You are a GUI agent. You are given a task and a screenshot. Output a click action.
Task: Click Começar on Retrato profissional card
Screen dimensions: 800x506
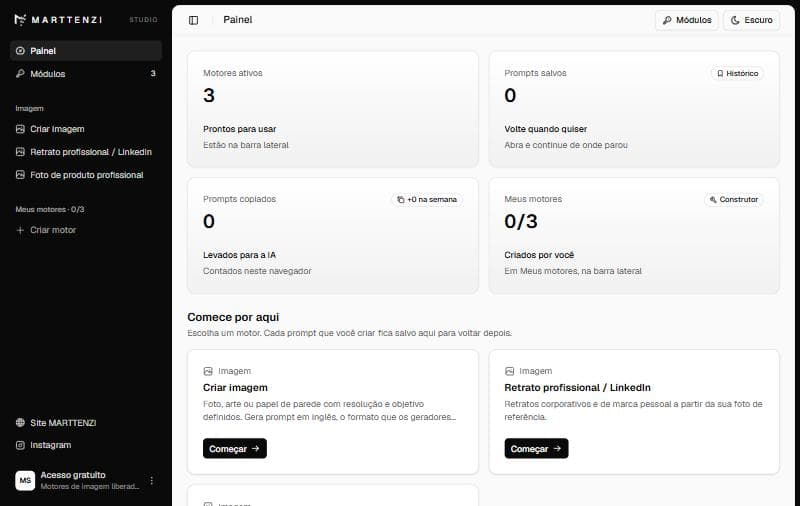click(536, 448)
